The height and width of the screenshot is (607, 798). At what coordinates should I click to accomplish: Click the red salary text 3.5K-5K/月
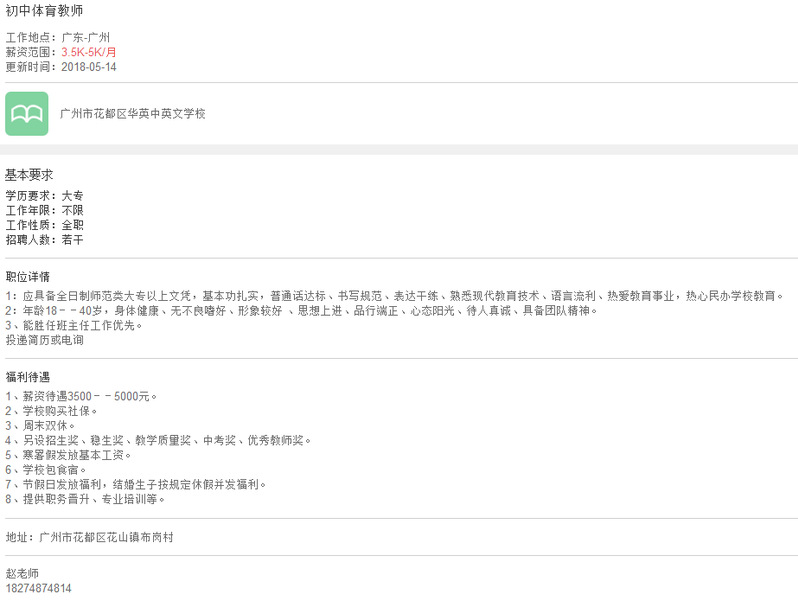pos(89,52)
